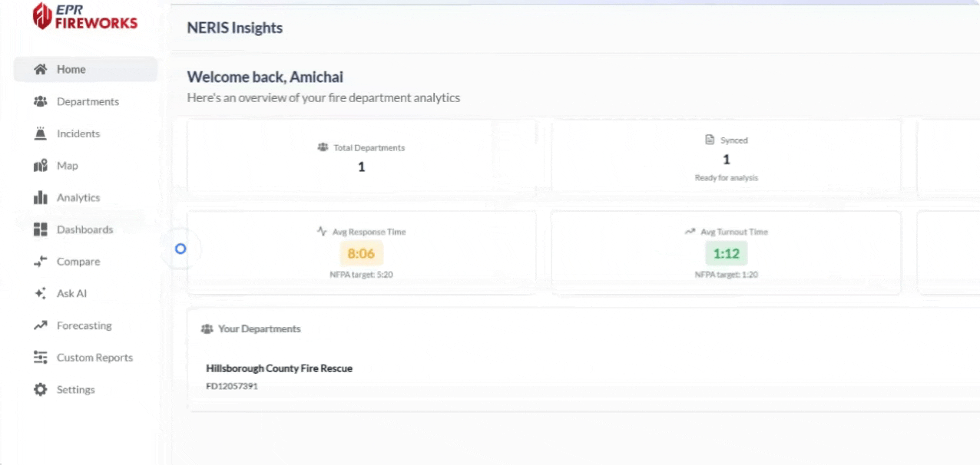Click the Your Departments people icon
980x465 pixels.
pos(206,329)
